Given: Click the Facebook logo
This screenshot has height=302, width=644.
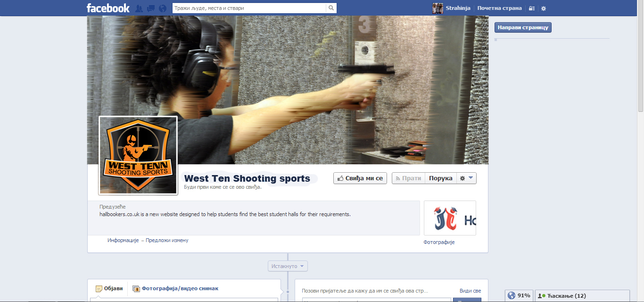Looking at the screenshot, I should (x=108, y=8).
